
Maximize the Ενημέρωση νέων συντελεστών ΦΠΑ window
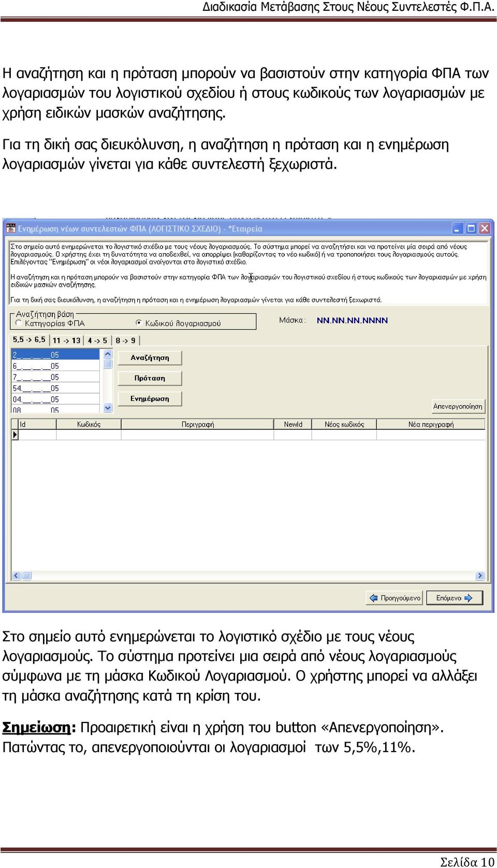471,228
